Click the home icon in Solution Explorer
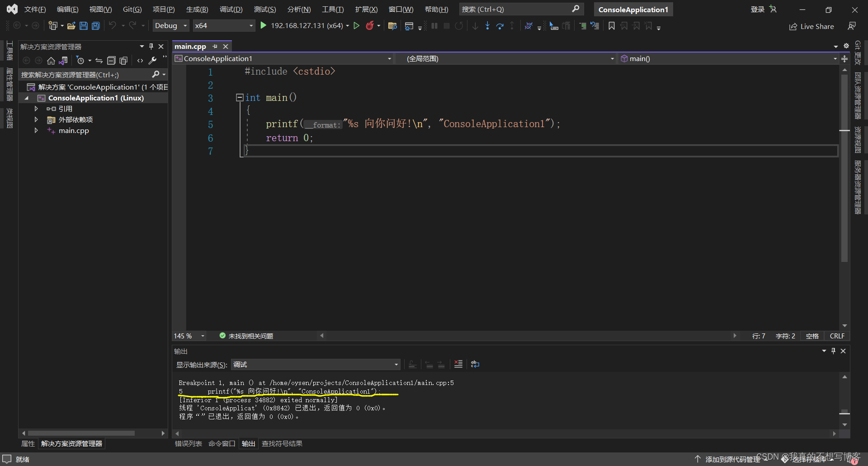 pyautogui.click(x=51, y=61)
